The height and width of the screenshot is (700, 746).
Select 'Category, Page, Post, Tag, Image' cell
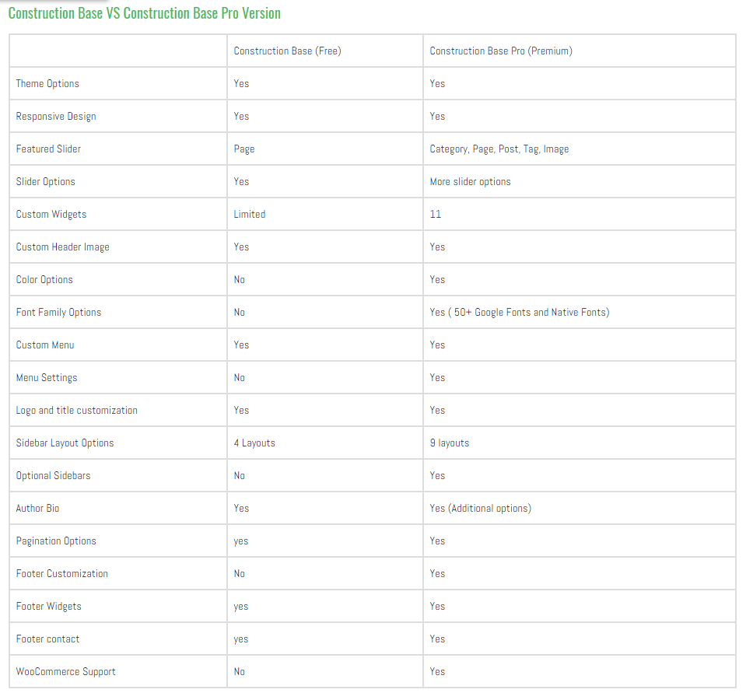click(499, 149)
